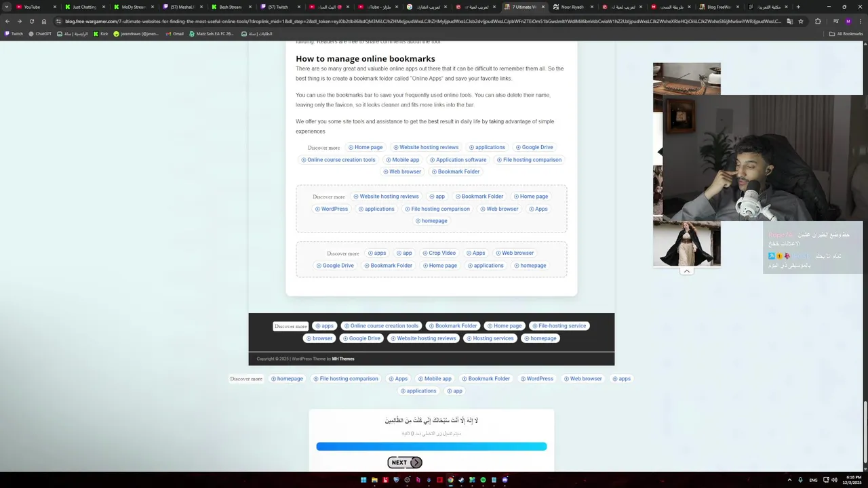Open the Twitch bookmark
The image size is (868, 488).
pyautogui.click(x=14, y=33)
